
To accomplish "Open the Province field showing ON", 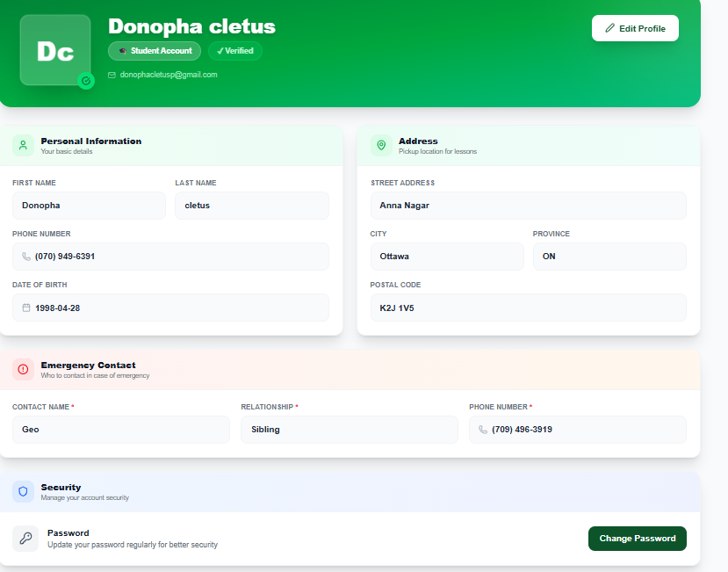I will 609,257.
